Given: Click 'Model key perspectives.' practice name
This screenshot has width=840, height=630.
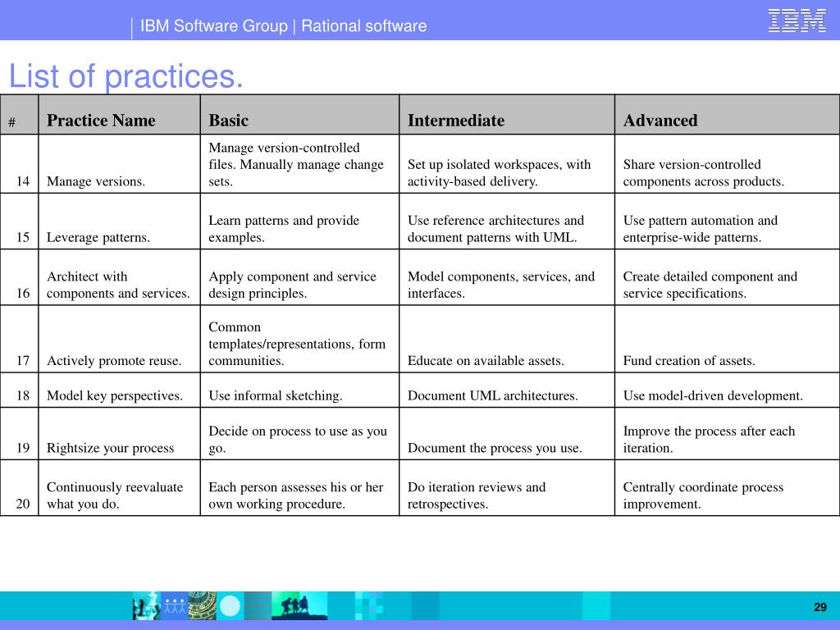Looking at the screenshot, I should 115,396.
